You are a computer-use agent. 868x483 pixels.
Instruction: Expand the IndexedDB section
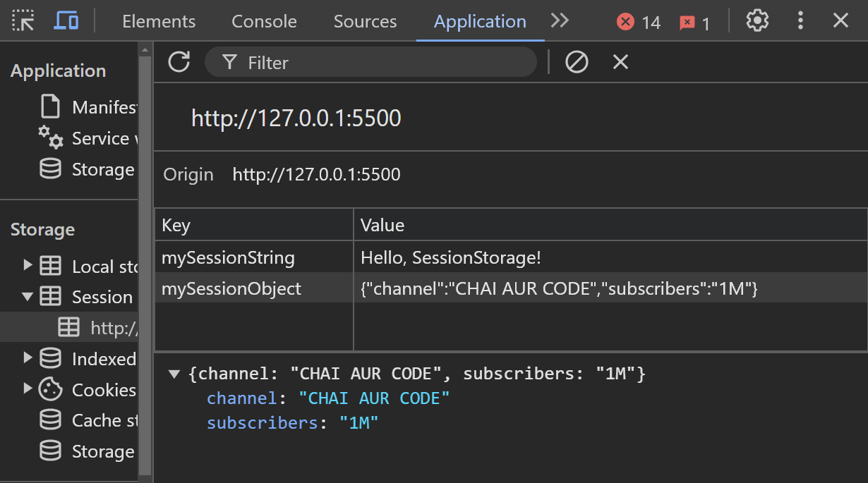pos(29,358)
